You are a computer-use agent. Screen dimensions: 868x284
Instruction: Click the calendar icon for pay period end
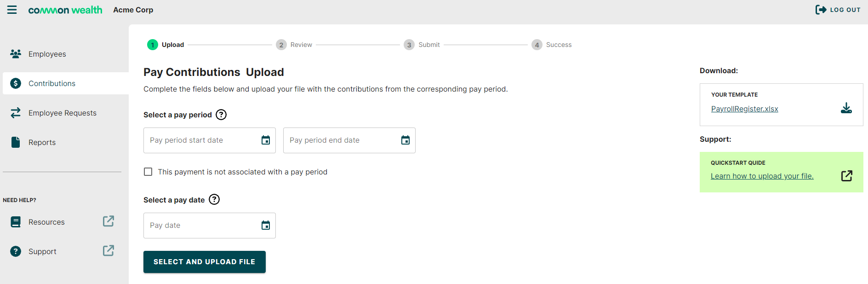(x=405, y=140)
